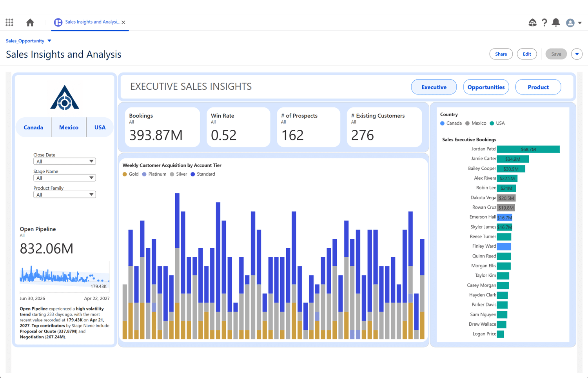Click Drew Wallace name label
The width and height of the screenshot is (588, 392).
point(483,324)
